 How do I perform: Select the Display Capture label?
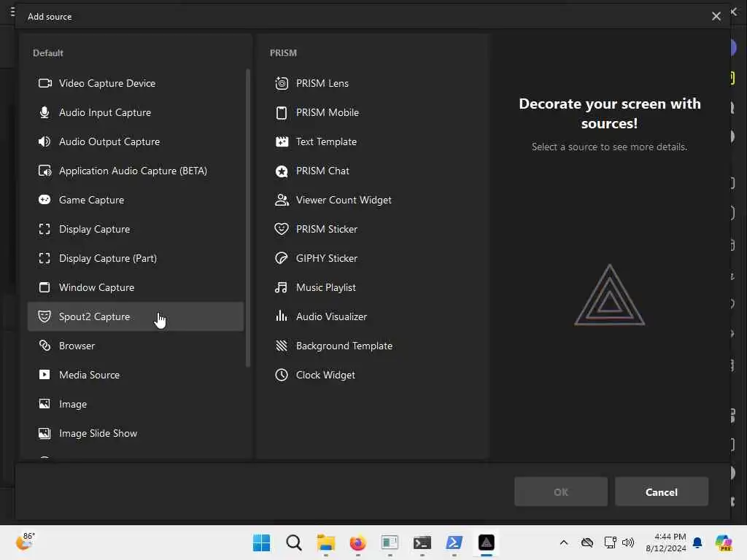tap(94, 229)
